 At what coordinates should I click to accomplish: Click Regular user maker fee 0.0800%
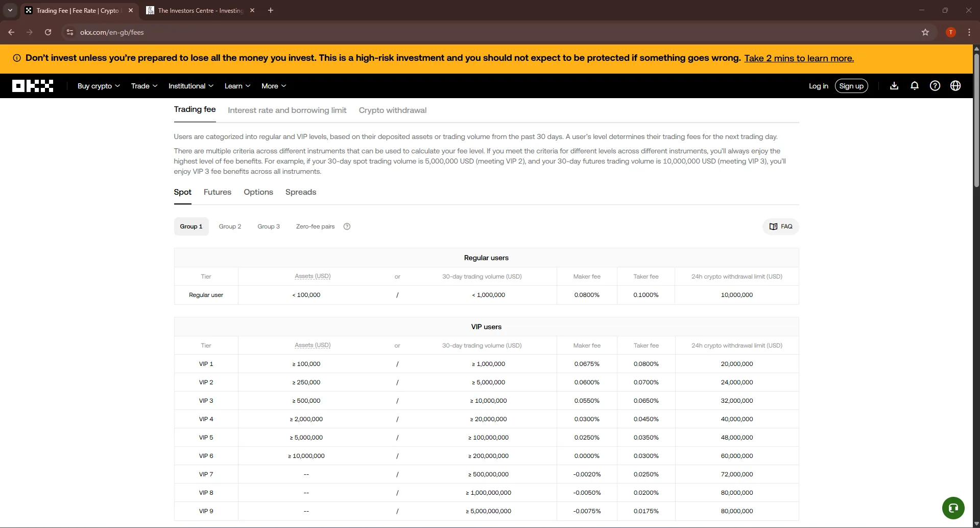587,295
